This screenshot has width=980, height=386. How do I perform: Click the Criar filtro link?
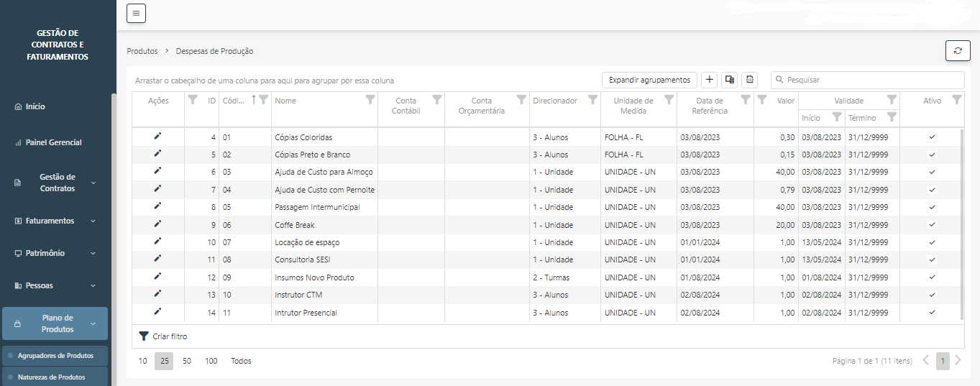[163, 336]
